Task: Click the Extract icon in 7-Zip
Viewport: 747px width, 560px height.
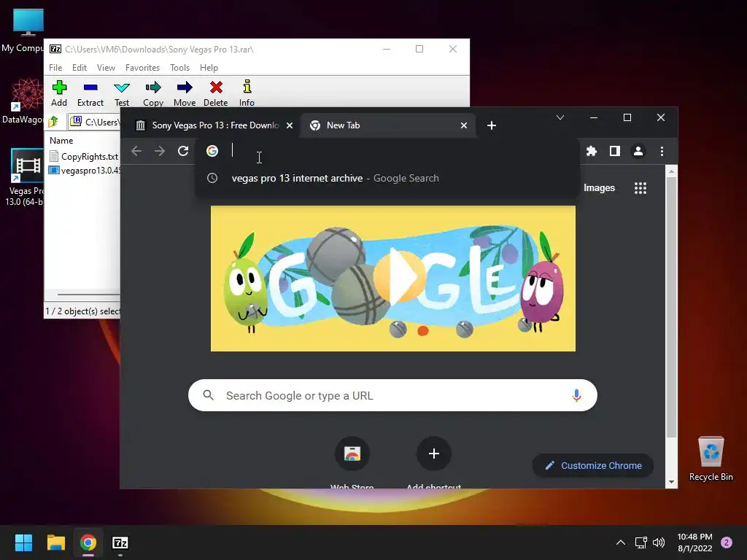Action: (x=90, y=93)
